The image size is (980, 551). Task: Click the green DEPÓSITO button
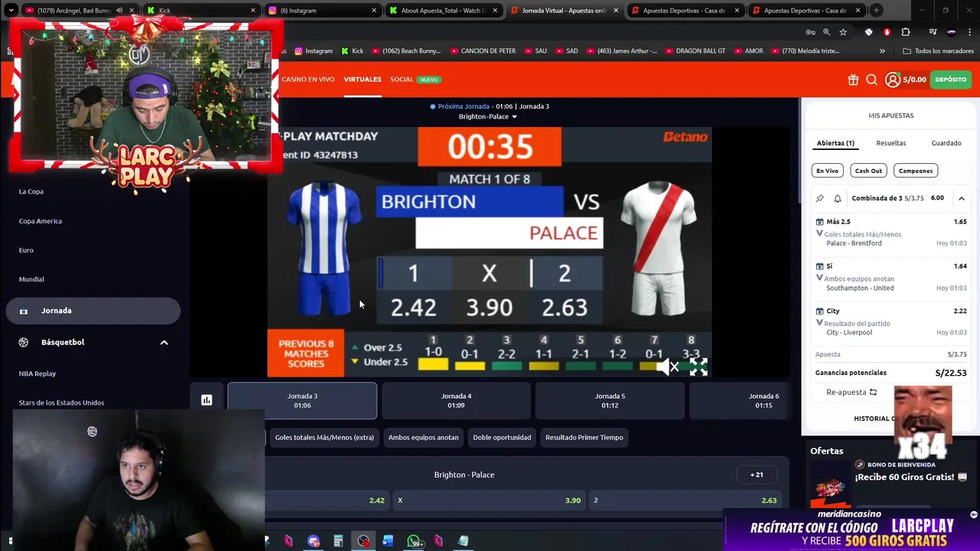(950, 80)
